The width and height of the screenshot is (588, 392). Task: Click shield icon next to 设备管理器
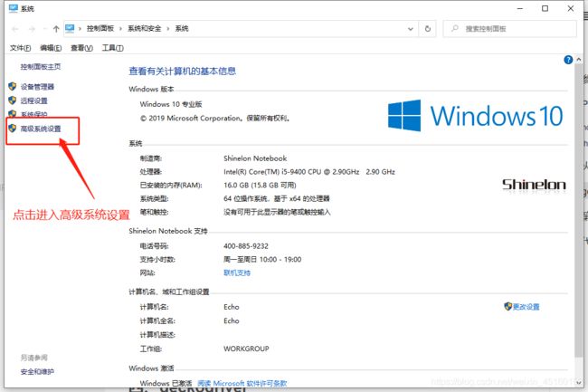tap(13, 87)
